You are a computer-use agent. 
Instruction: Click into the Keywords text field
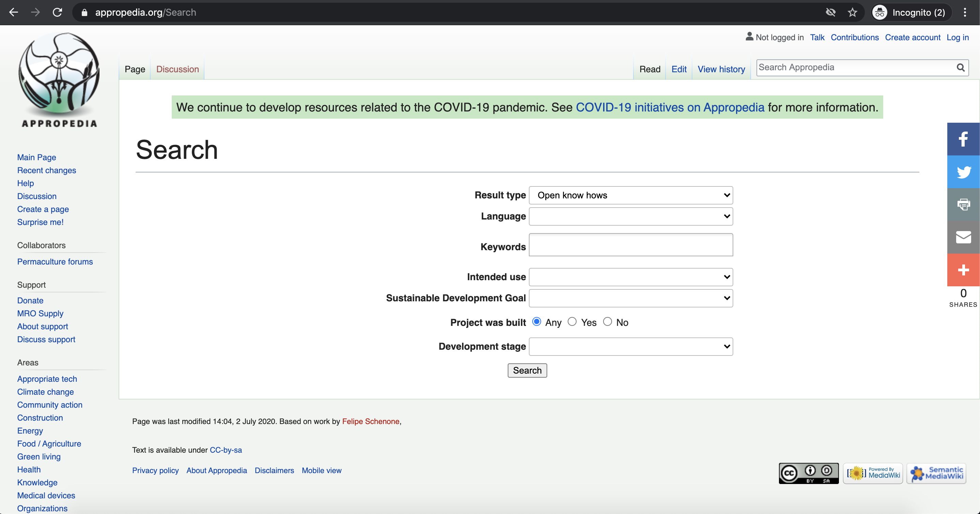tap(630, 245)
